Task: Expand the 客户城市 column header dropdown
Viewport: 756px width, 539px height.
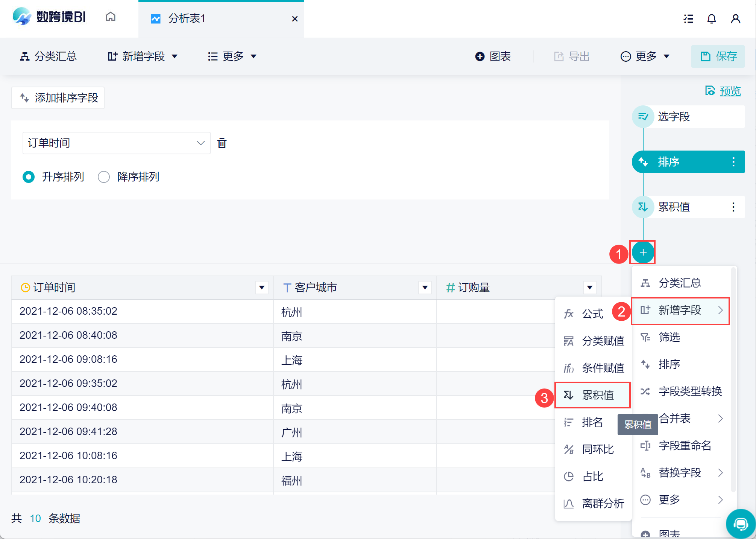Action: [425, 288]
